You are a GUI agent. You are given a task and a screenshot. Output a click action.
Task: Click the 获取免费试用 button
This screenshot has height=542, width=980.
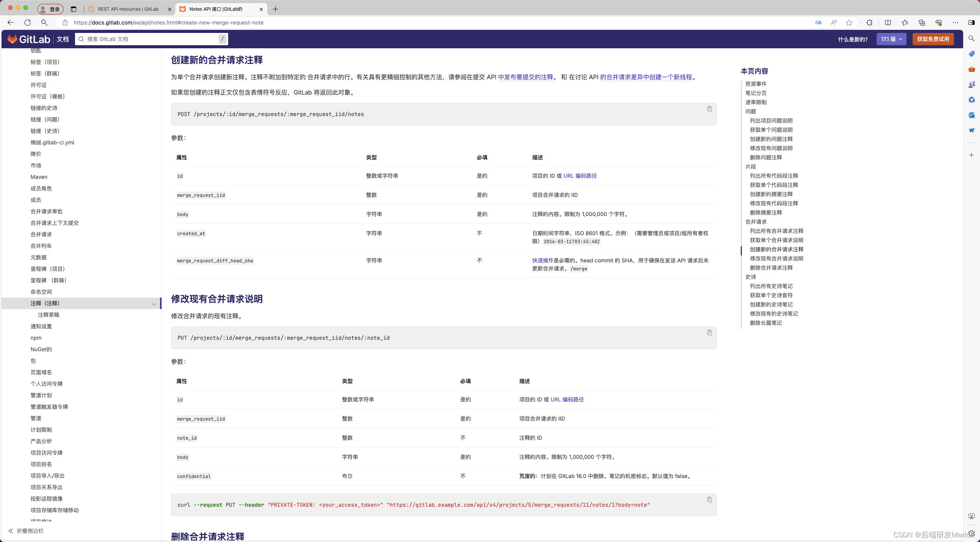tap(933, 39)
